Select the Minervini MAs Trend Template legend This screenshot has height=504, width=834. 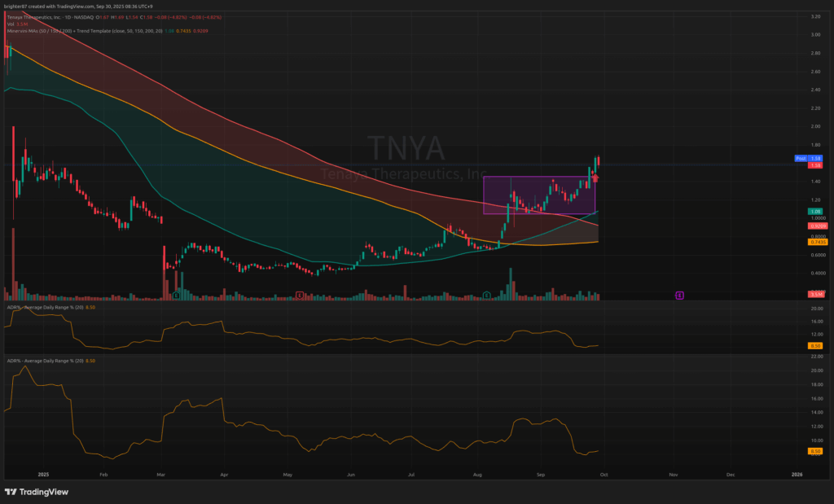[85, 31]
